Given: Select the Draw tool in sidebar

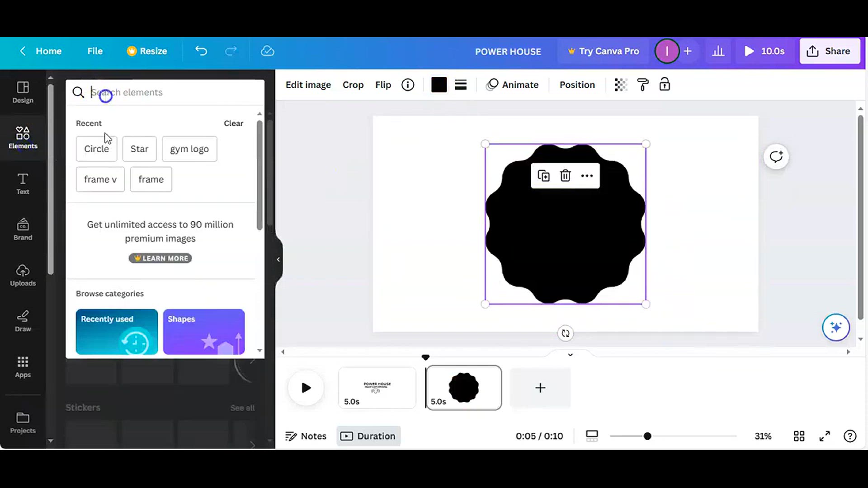Looking at the screenshot, I should [x=23, y=321].
